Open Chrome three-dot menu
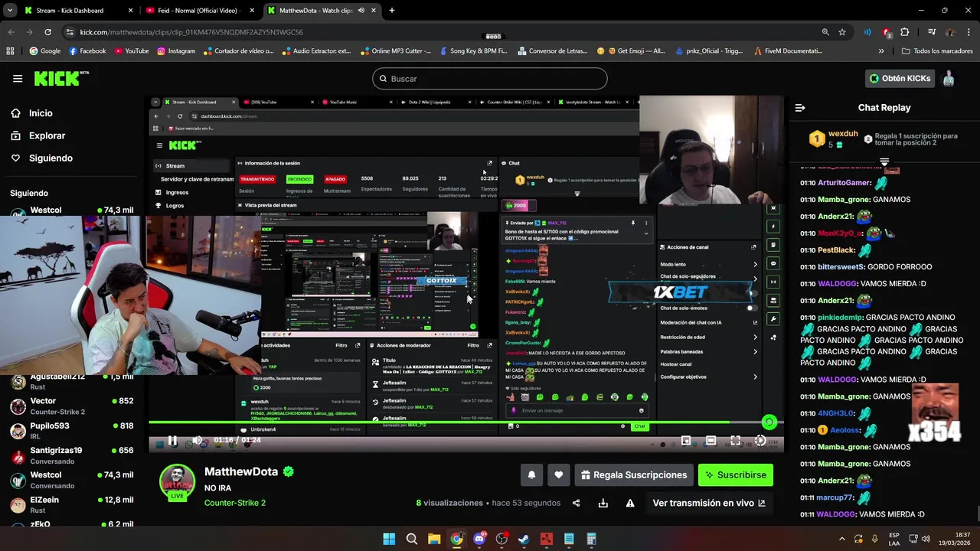The height and width of the screenshot is (551, 980). tap(969, 32)
